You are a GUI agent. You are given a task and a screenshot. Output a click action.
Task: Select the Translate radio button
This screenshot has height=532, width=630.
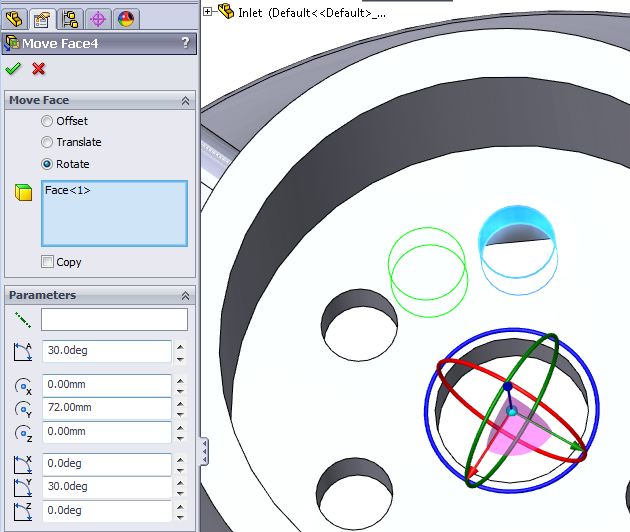click(x=47, y=143)
